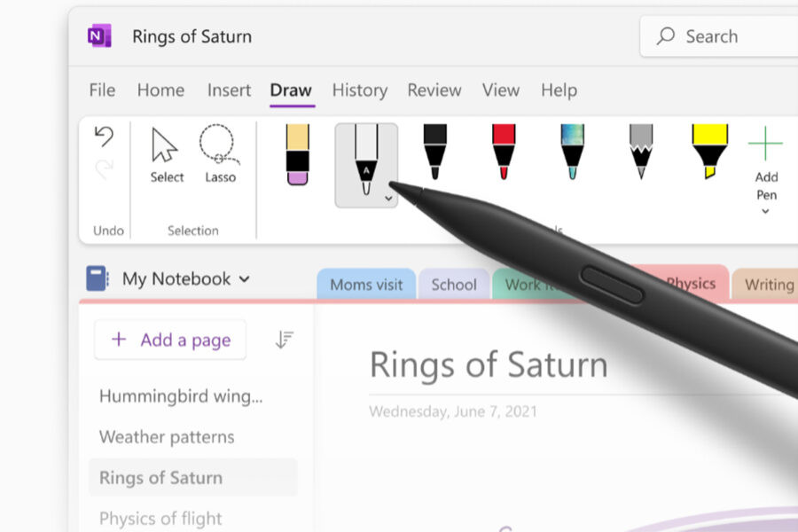The width and height of the screenshot is (798, 532).
Task: Expand the Add Pen dropdown arrow
Action: pyautogui.click(x=765, y=211)
